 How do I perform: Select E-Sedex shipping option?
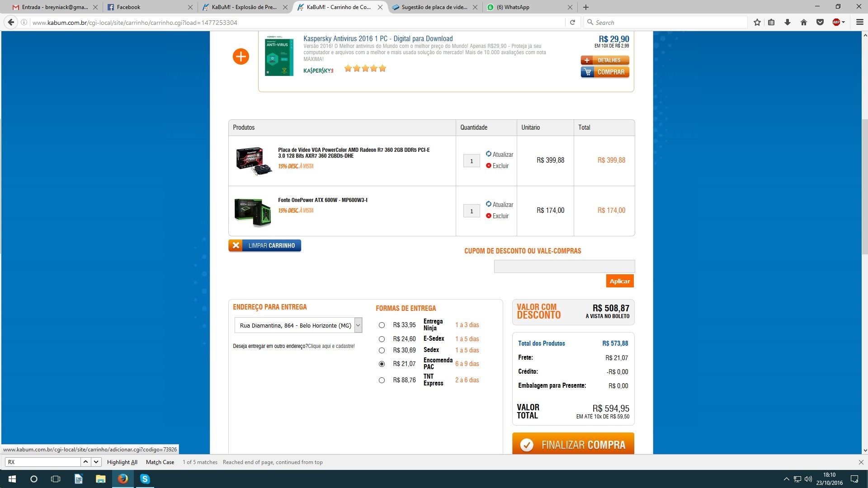[382, 339]
